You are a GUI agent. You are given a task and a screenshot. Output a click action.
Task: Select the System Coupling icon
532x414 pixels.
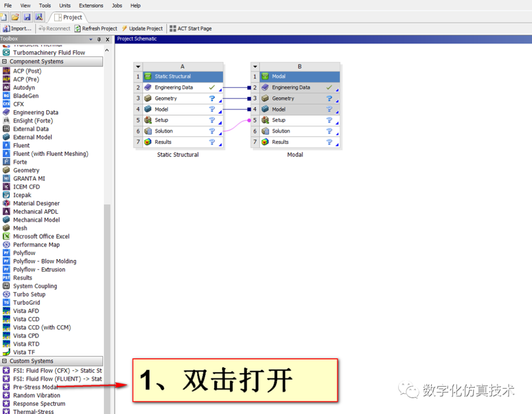6,286
